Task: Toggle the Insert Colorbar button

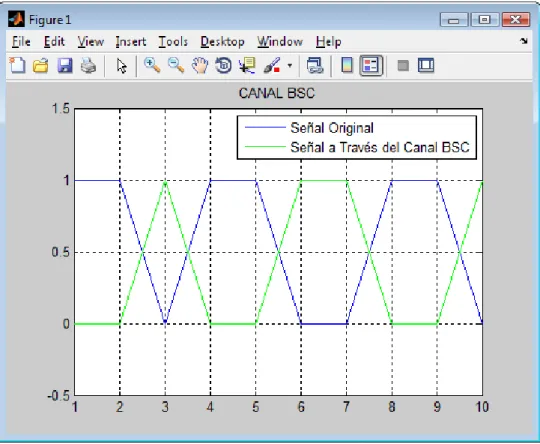Action: click(347, 65)
